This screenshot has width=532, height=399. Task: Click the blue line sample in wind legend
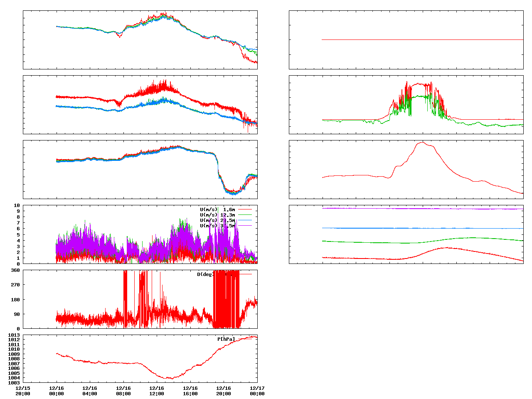coord(245,220)
